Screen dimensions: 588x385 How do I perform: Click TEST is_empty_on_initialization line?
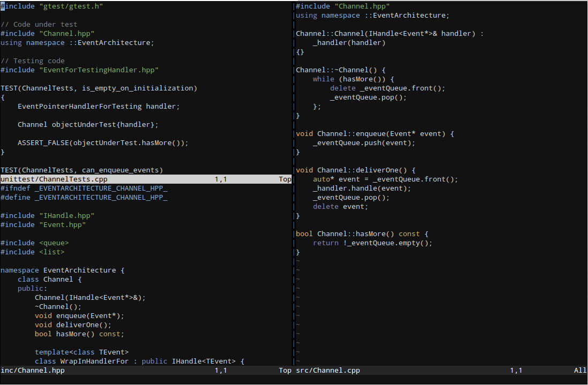click(99, 88)
